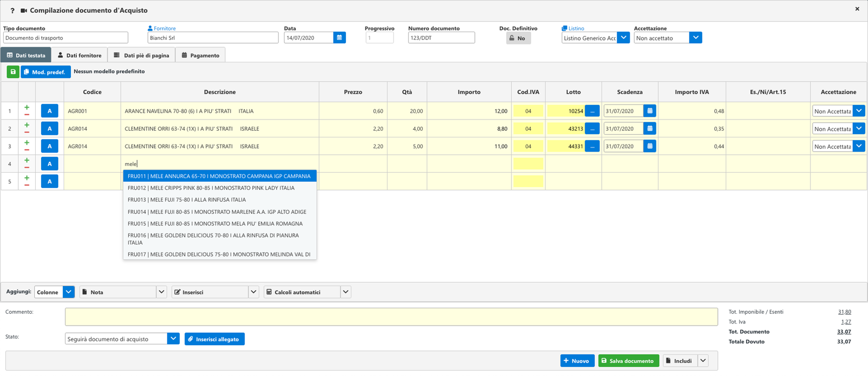The width and height of the screenshot is (868, 376).
Task: Click the Inserisci button in Aggiungi bar
Action: pos(210,292)
